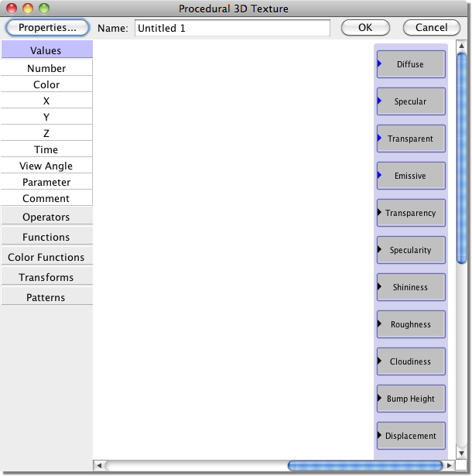Viewport: 472px width, 476px height.
Task: Click the Specular input port arrow
Action: point(379,101)
